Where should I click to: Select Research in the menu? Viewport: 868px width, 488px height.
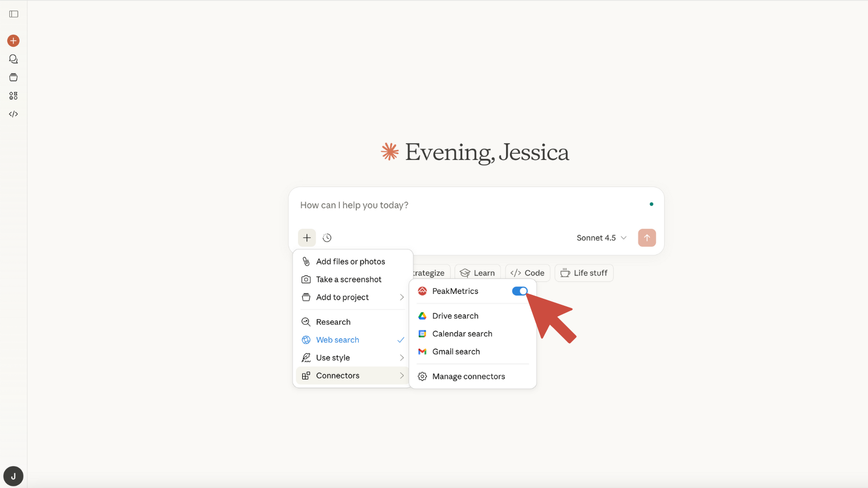tap(333, 322)
